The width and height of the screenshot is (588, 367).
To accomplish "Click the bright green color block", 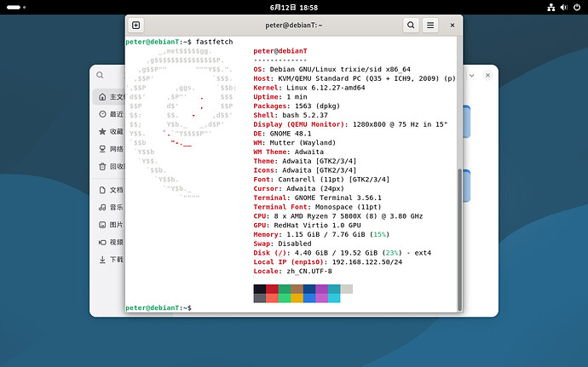I will coord(285,298).
